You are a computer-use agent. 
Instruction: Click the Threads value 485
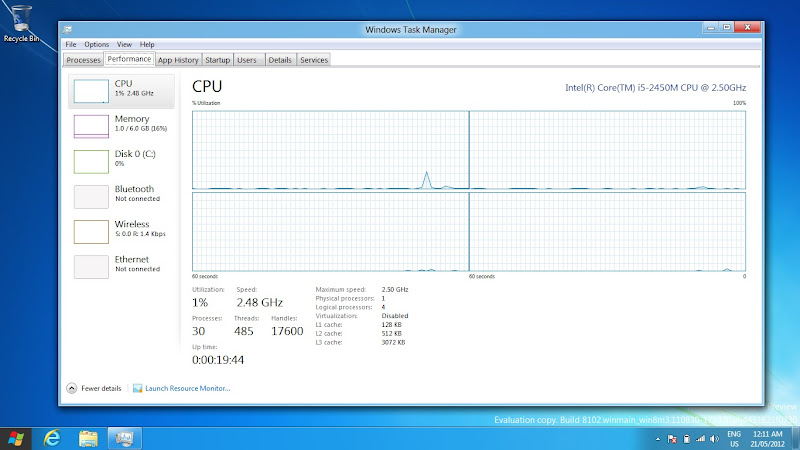(243, 331)
